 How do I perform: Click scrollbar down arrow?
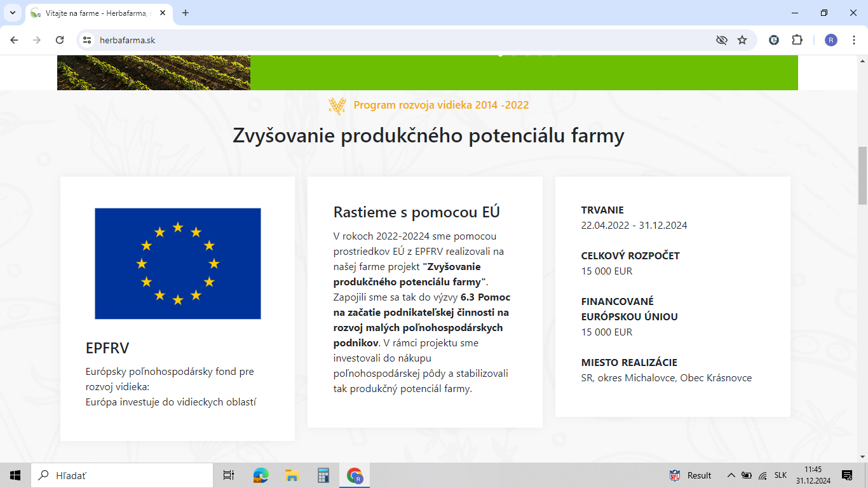(x=862, y=457)
